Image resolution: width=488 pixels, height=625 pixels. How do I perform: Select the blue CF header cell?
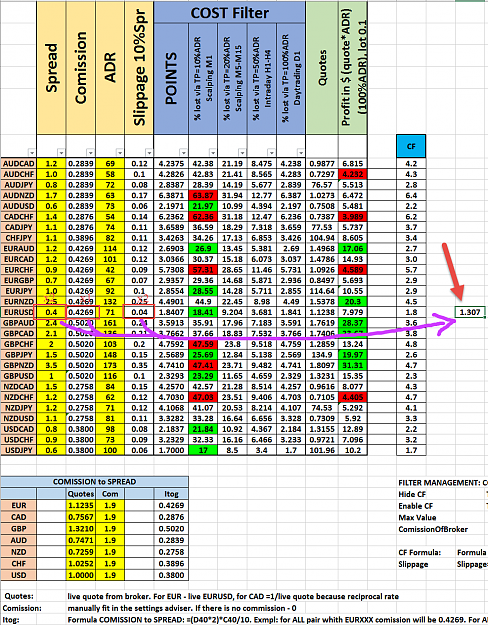(411, 146)
